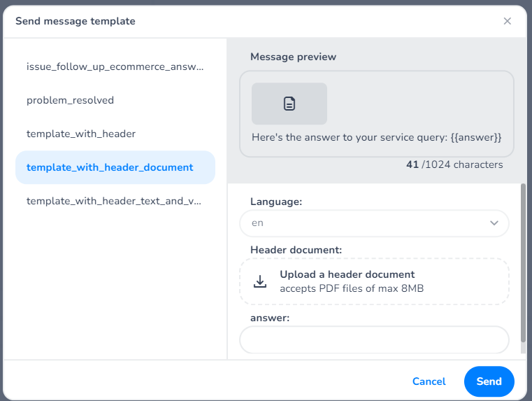Click the answer text input field

point(374,340)
